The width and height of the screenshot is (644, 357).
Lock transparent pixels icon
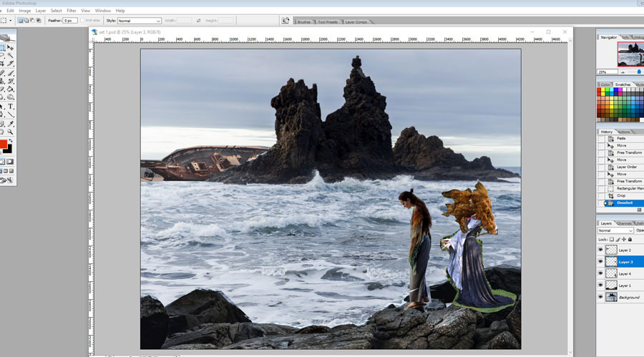tap(612, 240)
